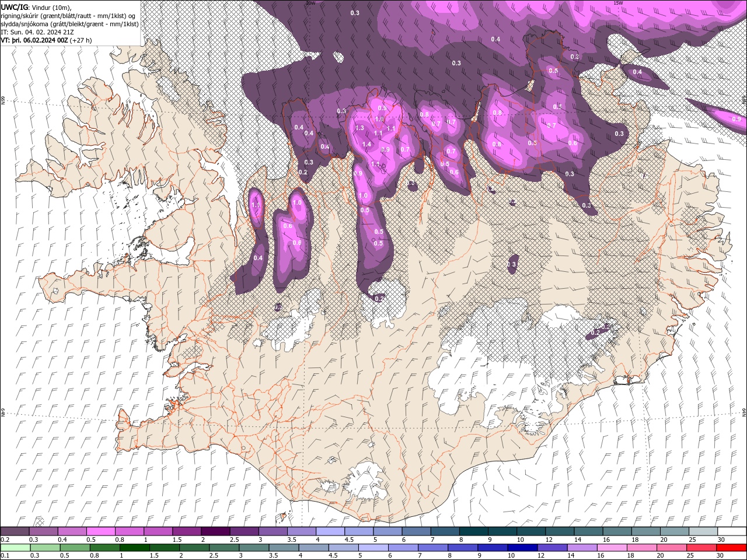Select the 'slydda/snjókoma' legend description line
The height and width of the screenshot is (560, 747).
pyautogui.click(x=69, y=24)
